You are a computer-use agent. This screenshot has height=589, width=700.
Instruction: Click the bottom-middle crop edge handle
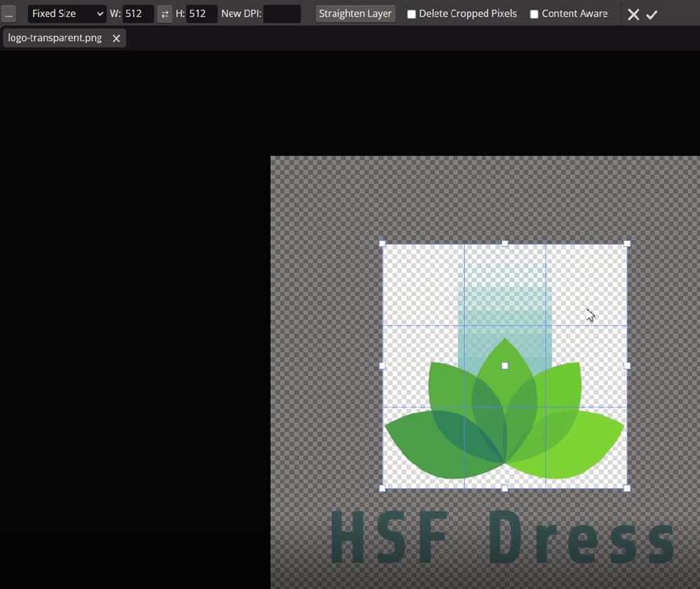505,488
